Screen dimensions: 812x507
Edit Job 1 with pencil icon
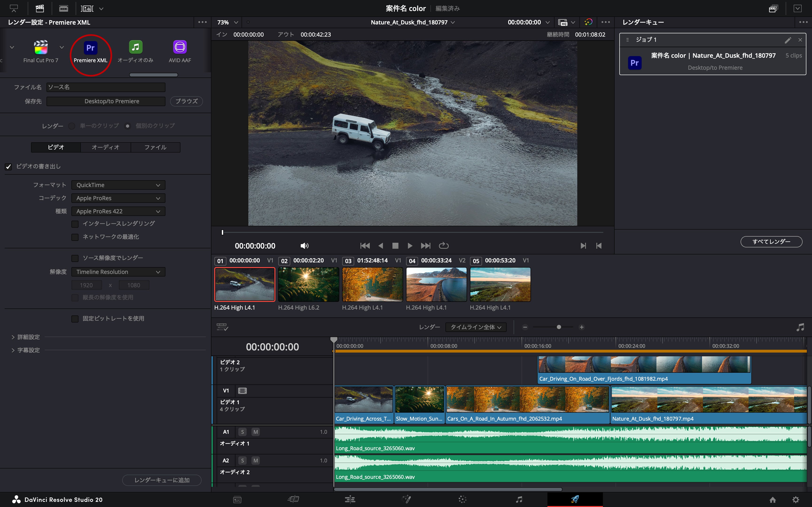tap(788, 40)
